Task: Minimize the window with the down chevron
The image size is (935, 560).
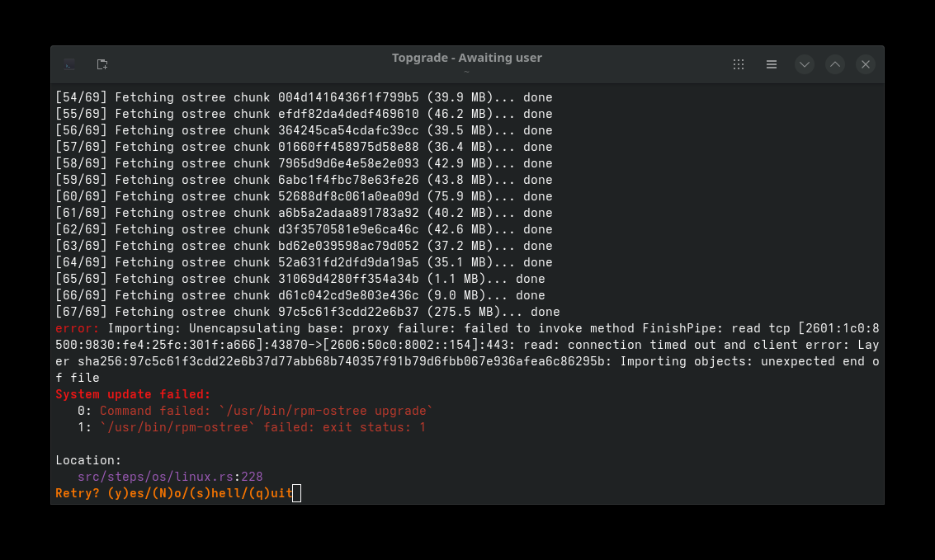Action: 804,64
